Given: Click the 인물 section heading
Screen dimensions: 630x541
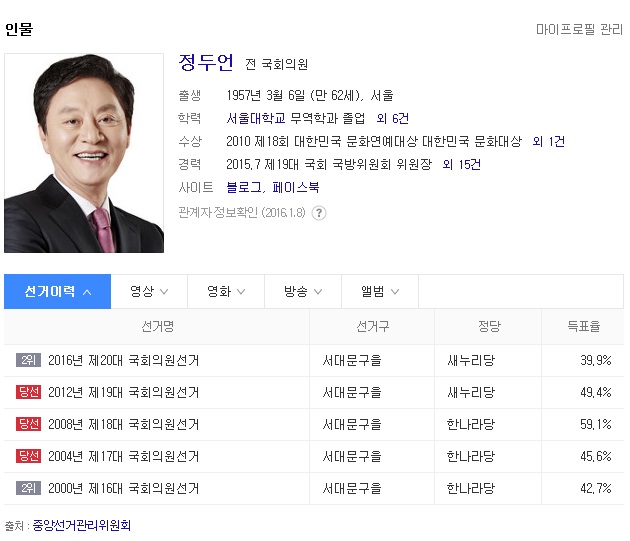Looking at the screenshot, I should [18, 29].
